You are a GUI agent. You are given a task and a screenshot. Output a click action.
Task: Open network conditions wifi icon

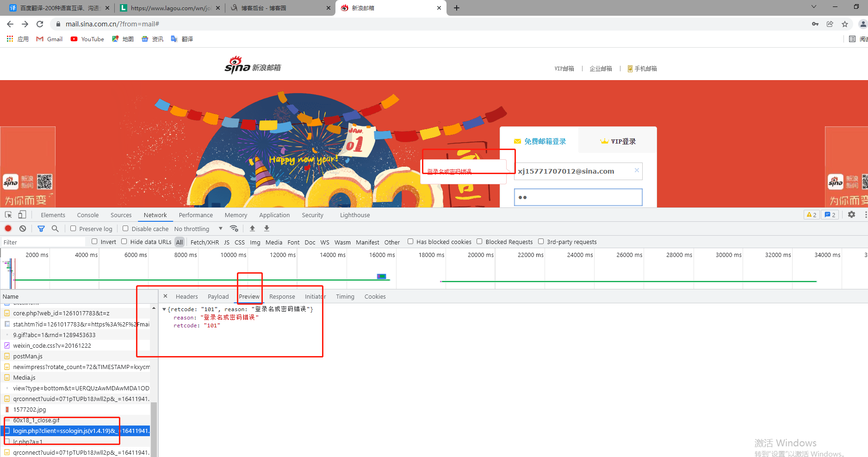pos(234,228)
